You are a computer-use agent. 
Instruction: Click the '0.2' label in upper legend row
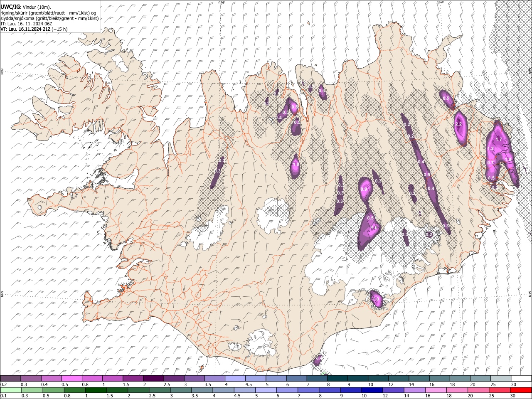tap(3, 384)
